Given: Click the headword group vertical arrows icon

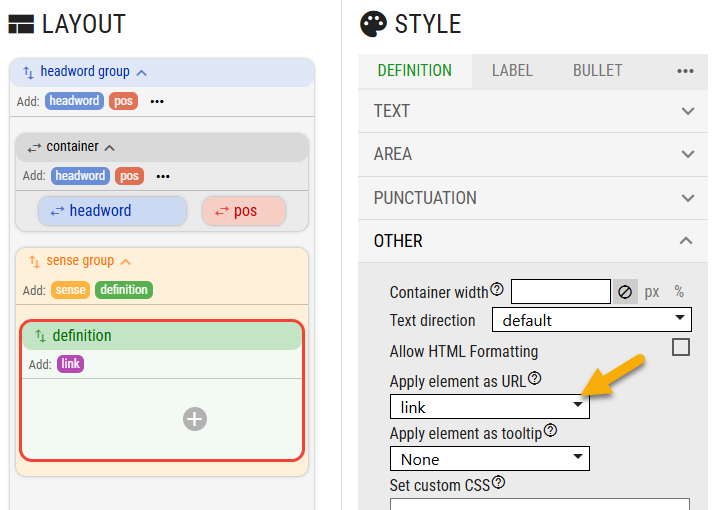Looking at the screenshot, I should click(x=28, y=72).
